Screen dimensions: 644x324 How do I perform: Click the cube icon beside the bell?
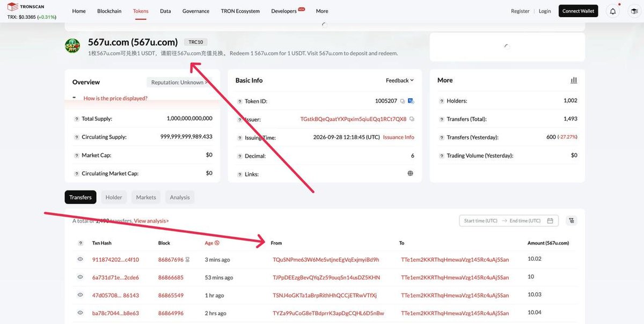pyautogui.click(x=634, y=11)
